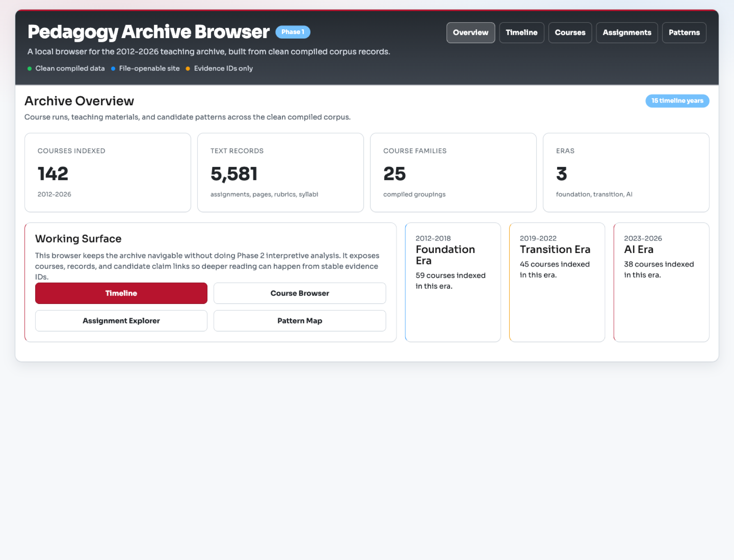Click assignments, pages, rubrics, syllabi caption
The width and height of the screenshot is (734, 560).
point(264,194)
